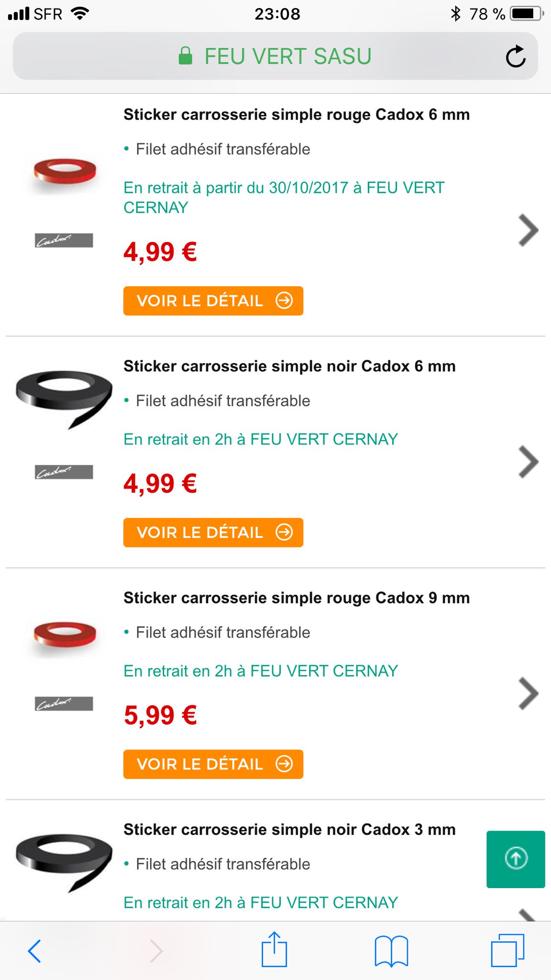Expand the red Cadox 9 mm item chevron
Screen dimensions: 551x980
528,693
